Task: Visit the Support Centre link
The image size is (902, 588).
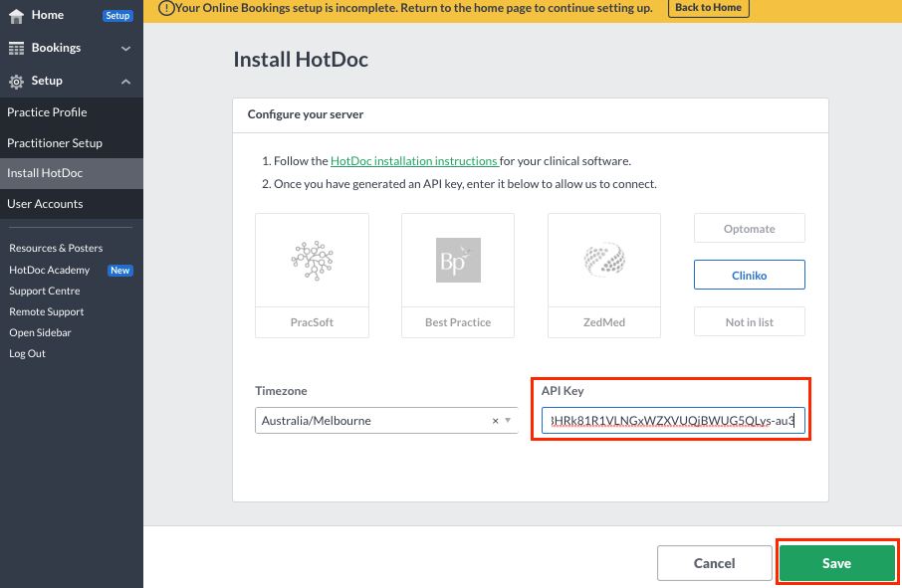Action: click(44, 291)
